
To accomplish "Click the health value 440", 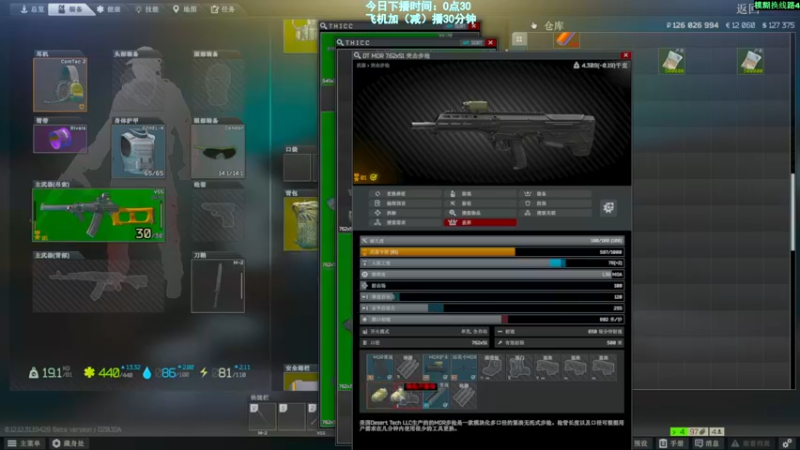I will (109, 373).
